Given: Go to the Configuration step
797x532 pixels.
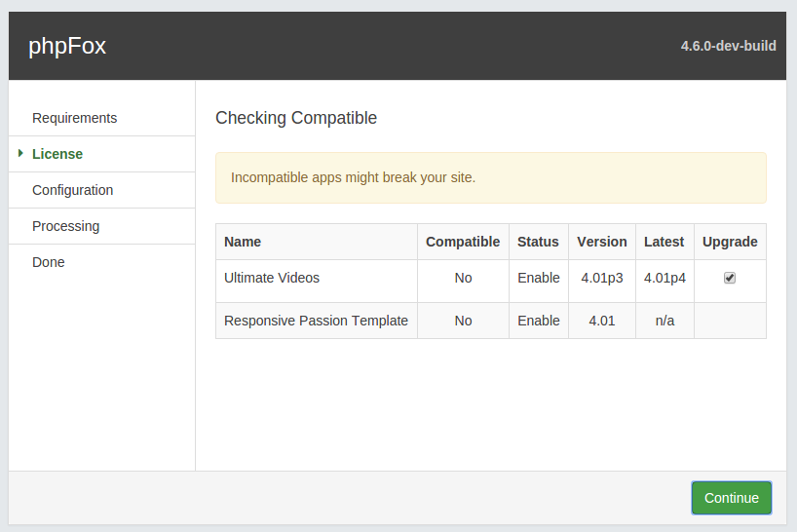Looking at the screenshot, I should 72,190.
